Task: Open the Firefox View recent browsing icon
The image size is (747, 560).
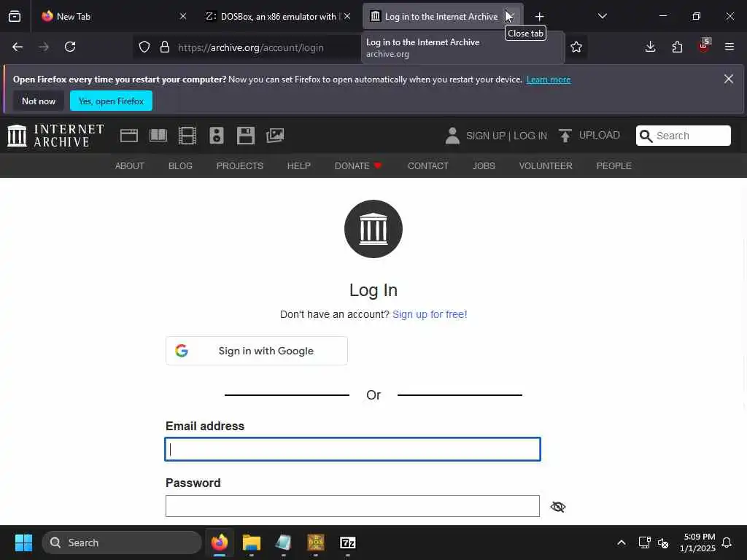Action: point(15,16)
